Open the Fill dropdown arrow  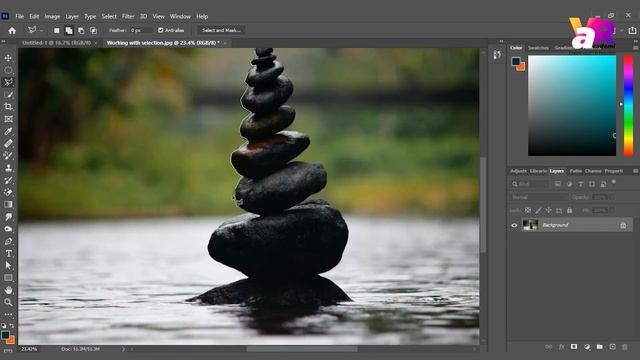[612, 210]
